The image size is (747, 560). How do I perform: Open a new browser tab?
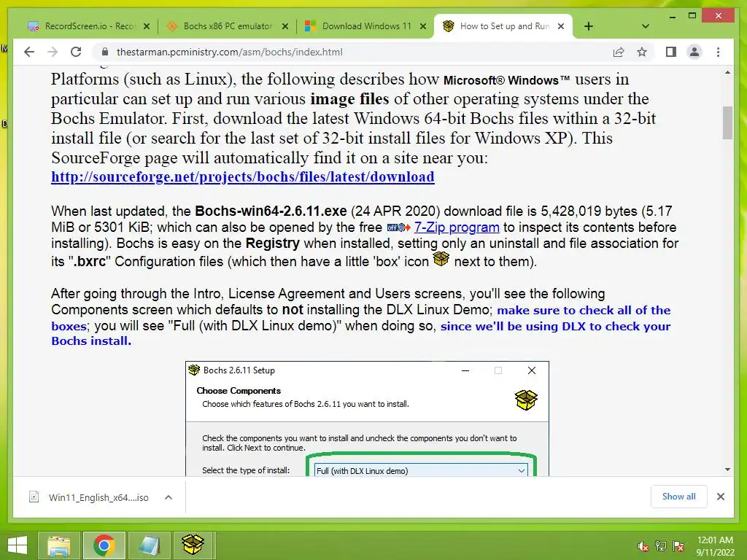coord(589,26)
